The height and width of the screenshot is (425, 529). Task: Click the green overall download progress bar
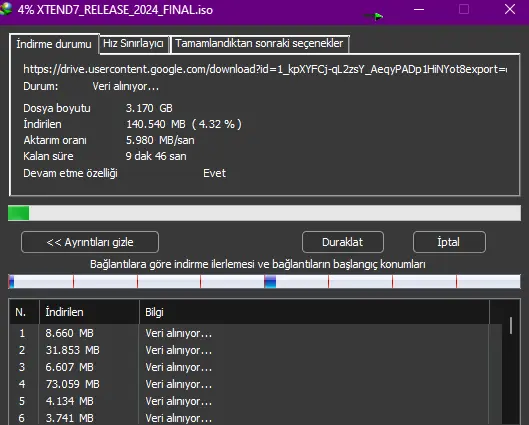point(264,213)
